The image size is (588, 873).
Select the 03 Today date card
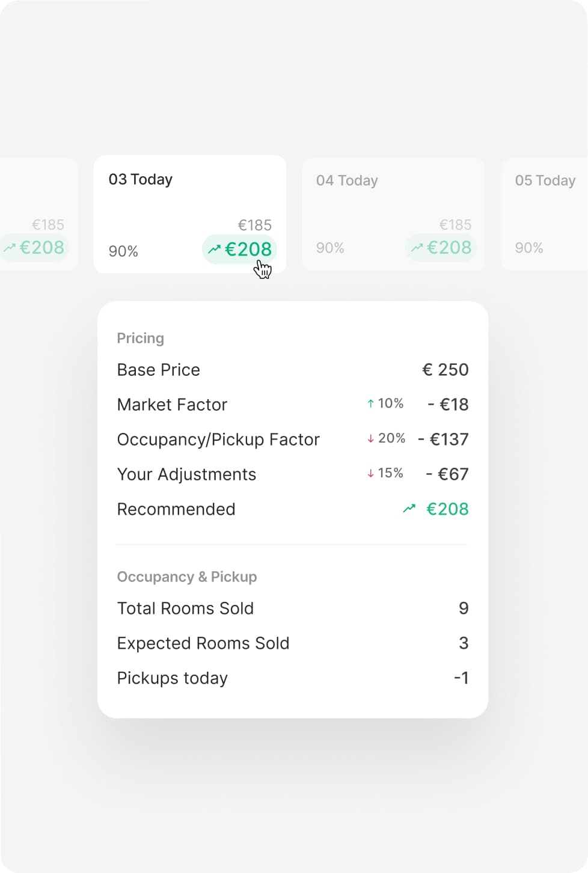(x=189, y=198)
